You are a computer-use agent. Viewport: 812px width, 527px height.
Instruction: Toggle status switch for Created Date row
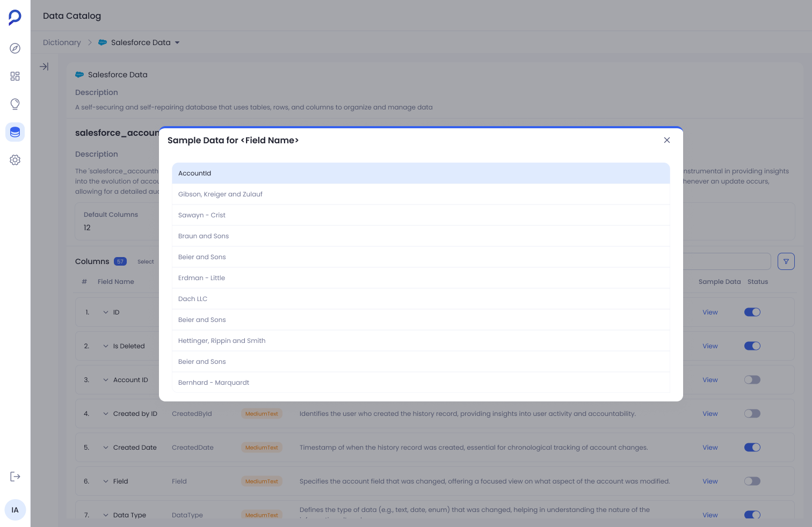(x=752, y=448)
